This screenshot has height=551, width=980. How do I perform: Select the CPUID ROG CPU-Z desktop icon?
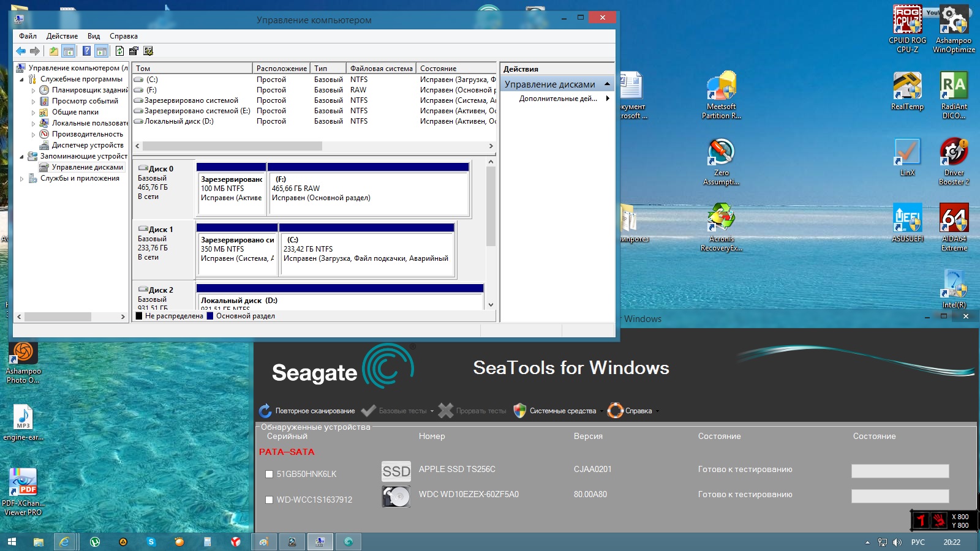tap(908, 29)
